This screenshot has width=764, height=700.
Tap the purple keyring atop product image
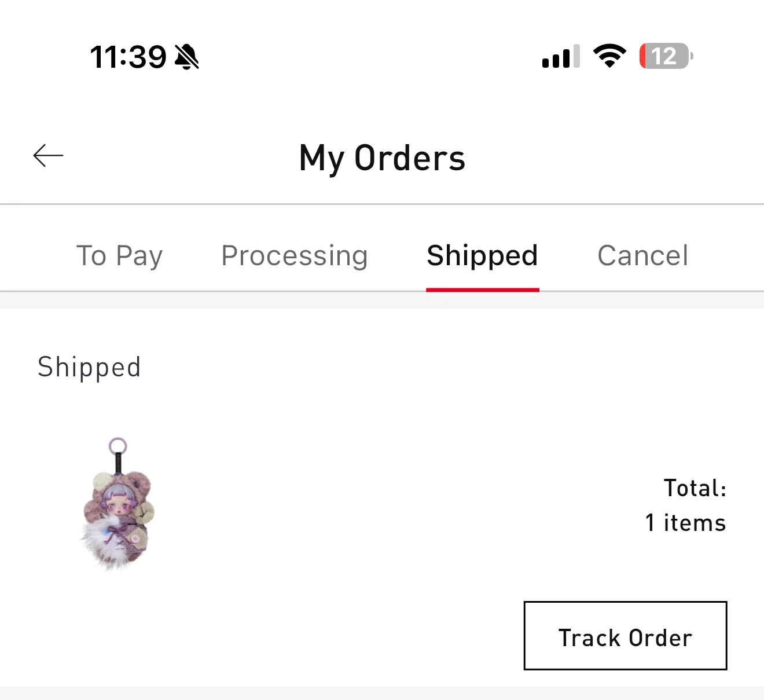(118, 446)
